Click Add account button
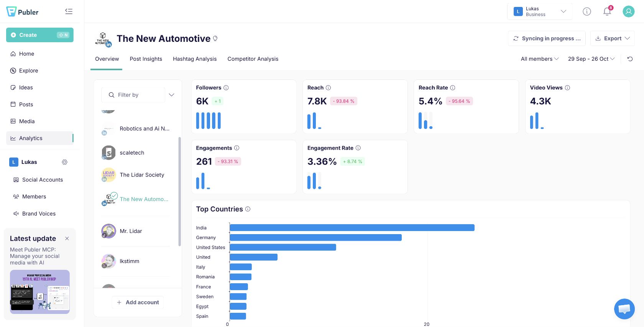 coord(138,302)
